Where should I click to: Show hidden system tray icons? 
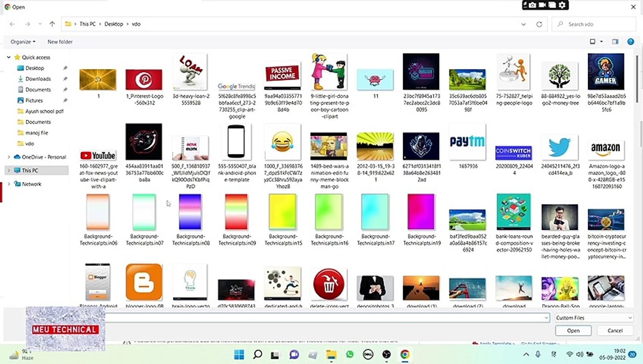point(526,354)
